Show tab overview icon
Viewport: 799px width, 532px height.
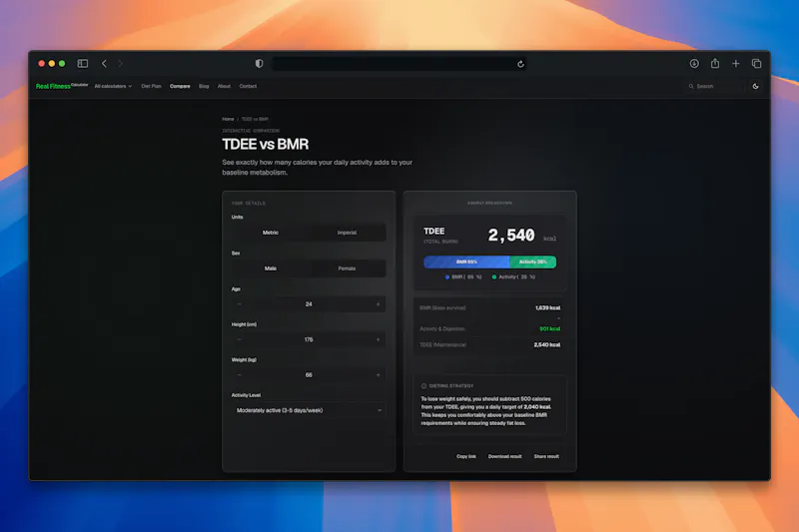[756, 64]
